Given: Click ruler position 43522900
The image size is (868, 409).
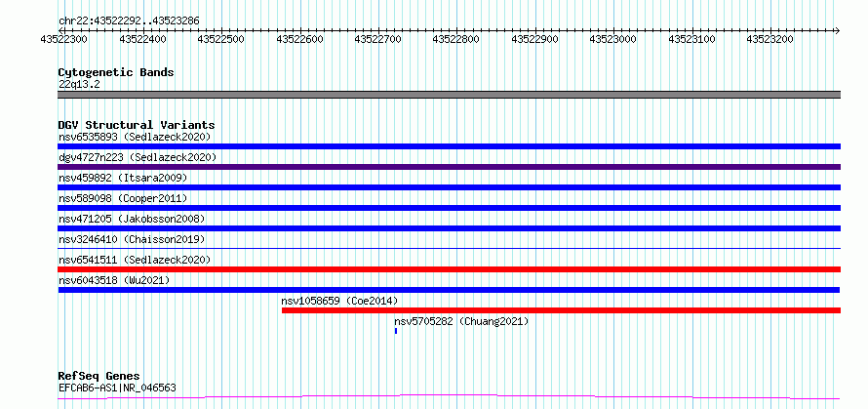Looking at the screenshot, I should tap(535, 39).
